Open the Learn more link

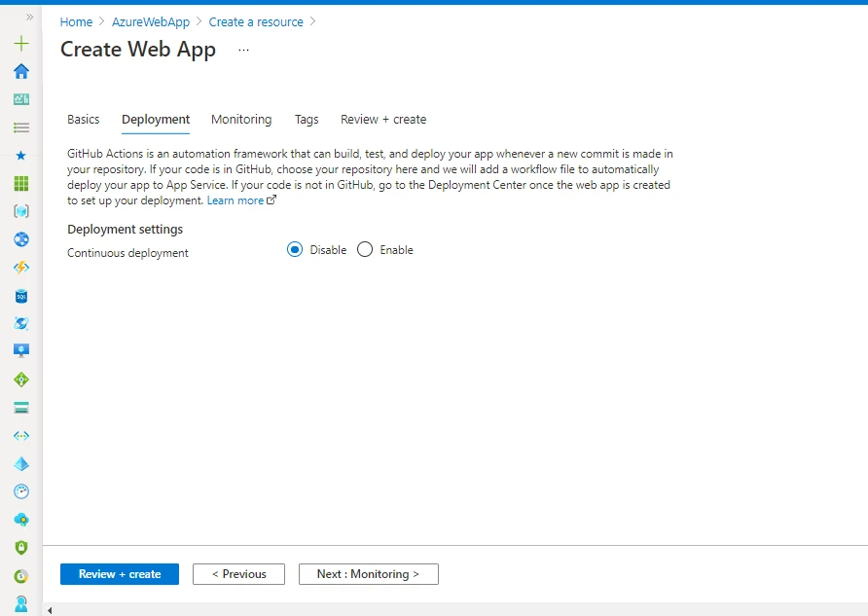(x=236, y=200)
